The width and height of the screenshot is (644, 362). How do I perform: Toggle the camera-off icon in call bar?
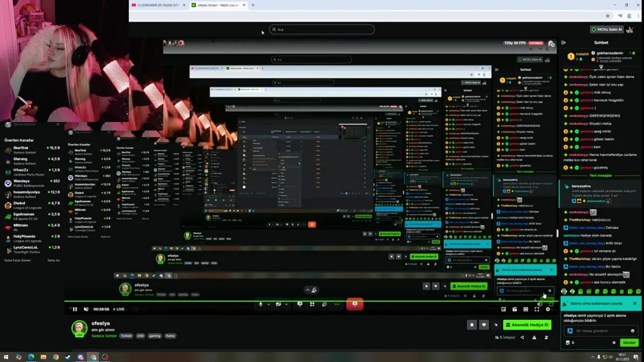pyautogui.click(x=278, y=304)
